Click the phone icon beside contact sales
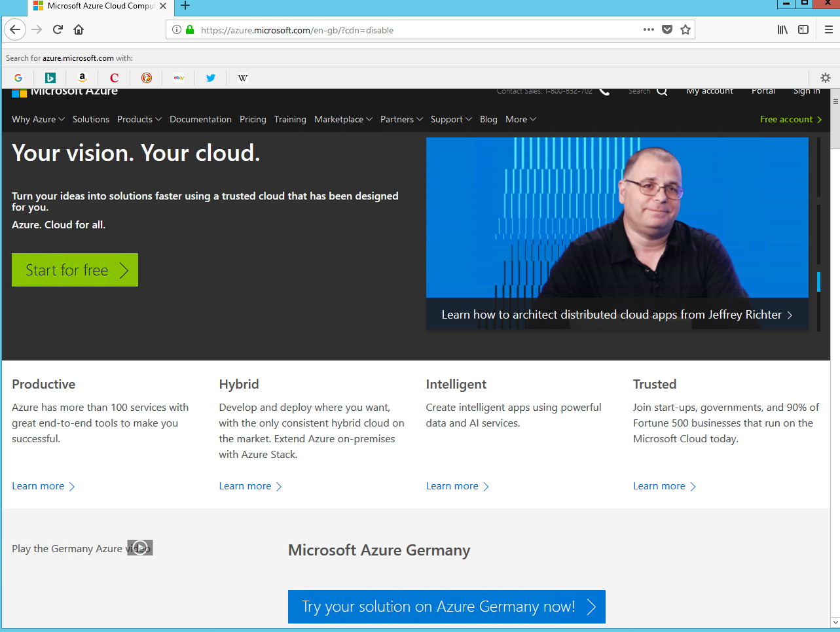Image resolution: width=840 pixels, height=632 pixels. (605, 92)
